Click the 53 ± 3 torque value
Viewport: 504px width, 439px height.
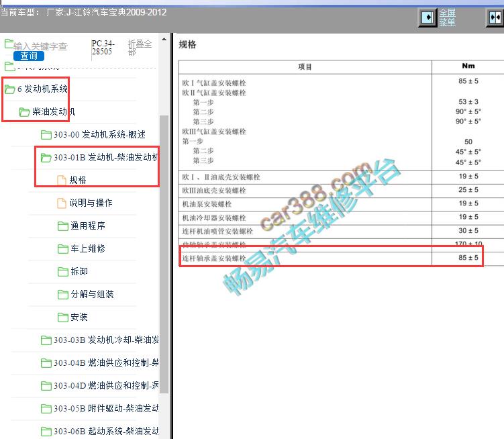click(x=468, y=102)
